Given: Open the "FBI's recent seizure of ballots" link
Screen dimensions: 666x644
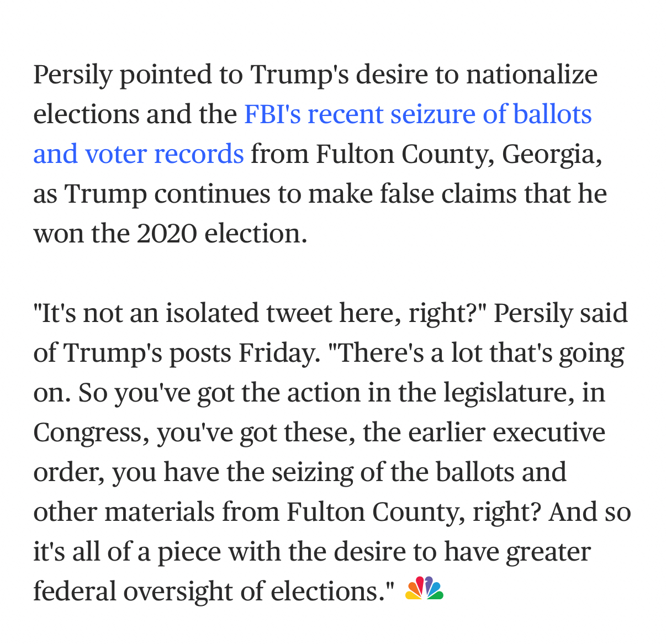Looking at the screenshot, I should (417, 114).
